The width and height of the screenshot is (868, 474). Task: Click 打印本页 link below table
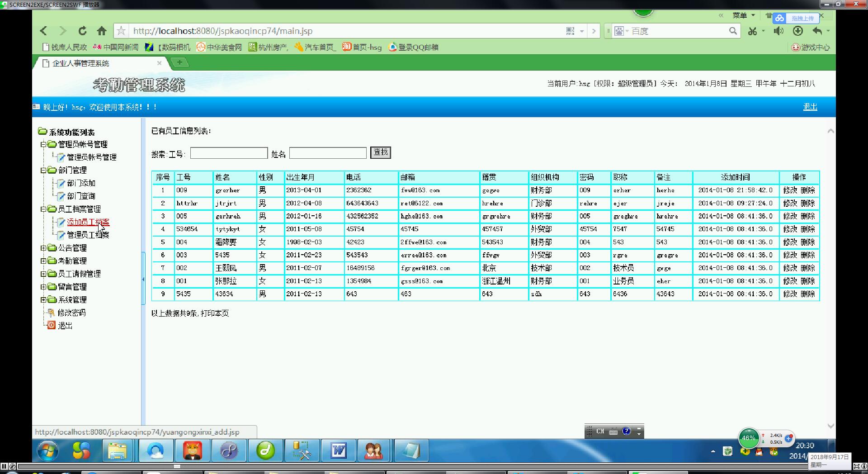point(215,313)
